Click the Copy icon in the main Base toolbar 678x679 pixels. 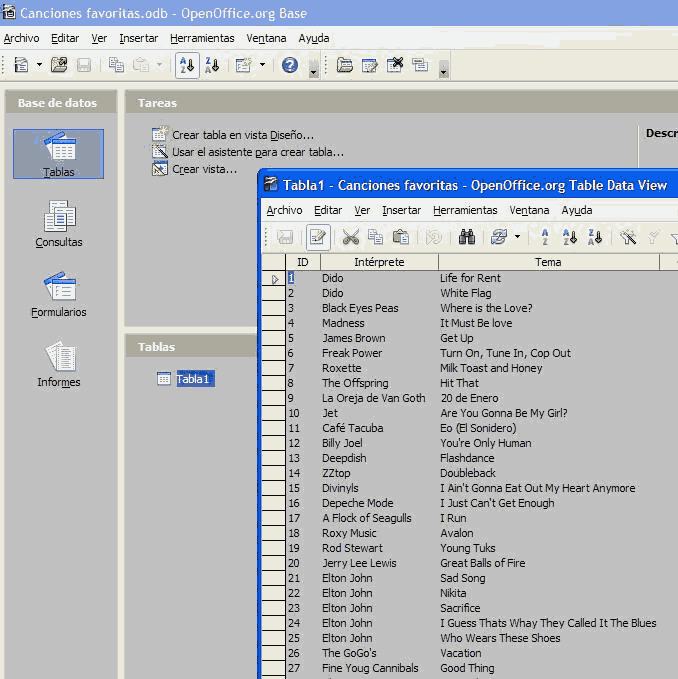(x=116, y=65)
